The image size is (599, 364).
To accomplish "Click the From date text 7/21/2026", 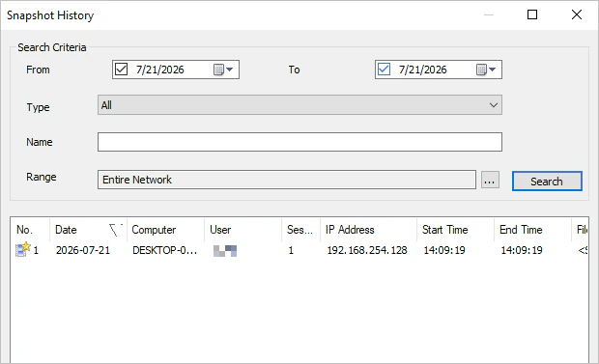I will [x=160, y=70].
